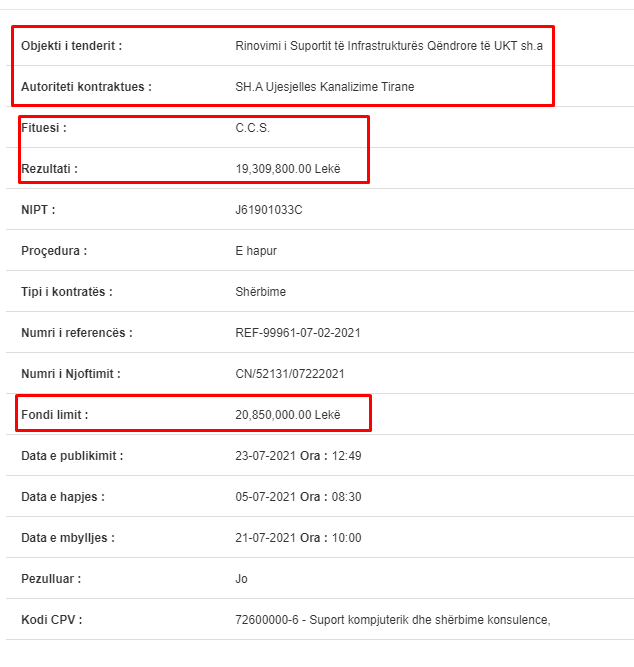Click the procedure value E hapur
Screen dimensions: 634x667
(x=256, y=251)
